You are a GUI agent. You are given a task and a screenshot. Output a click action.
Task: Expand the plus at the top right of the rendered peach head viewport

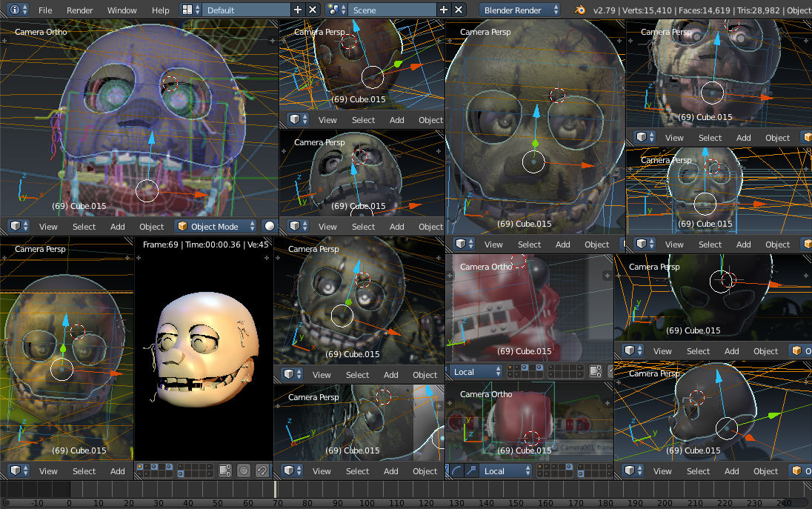[267, 258]
